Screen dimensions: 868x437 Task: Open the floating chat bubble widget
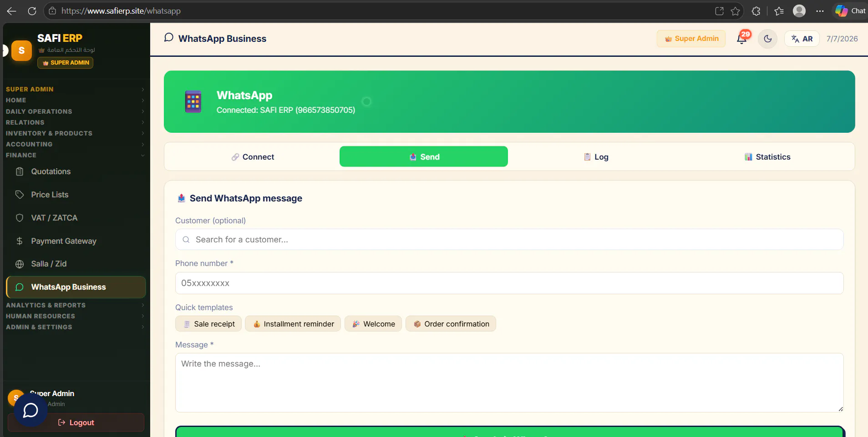(x=30, y=410)
